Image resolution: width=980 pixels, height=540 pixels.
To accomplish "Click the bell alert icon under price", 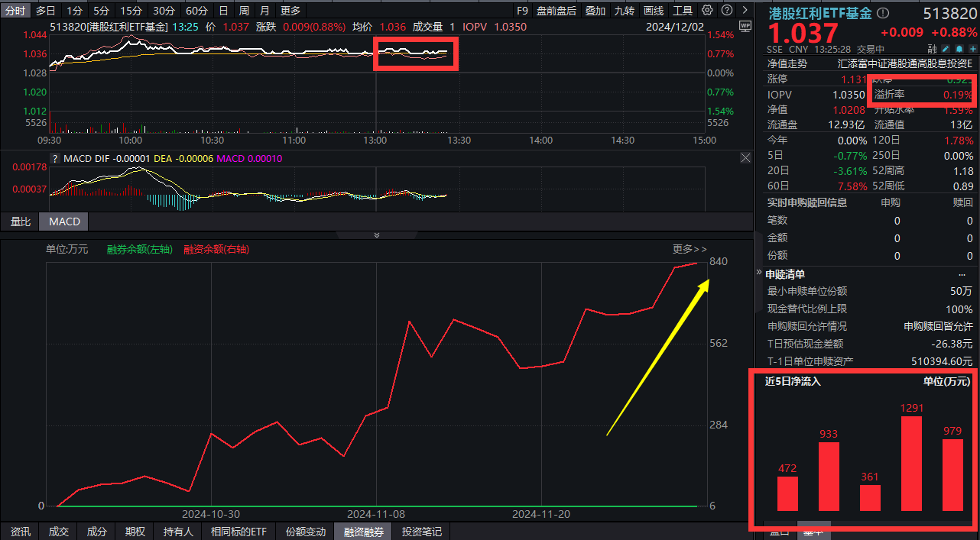I will pos(959,49).
